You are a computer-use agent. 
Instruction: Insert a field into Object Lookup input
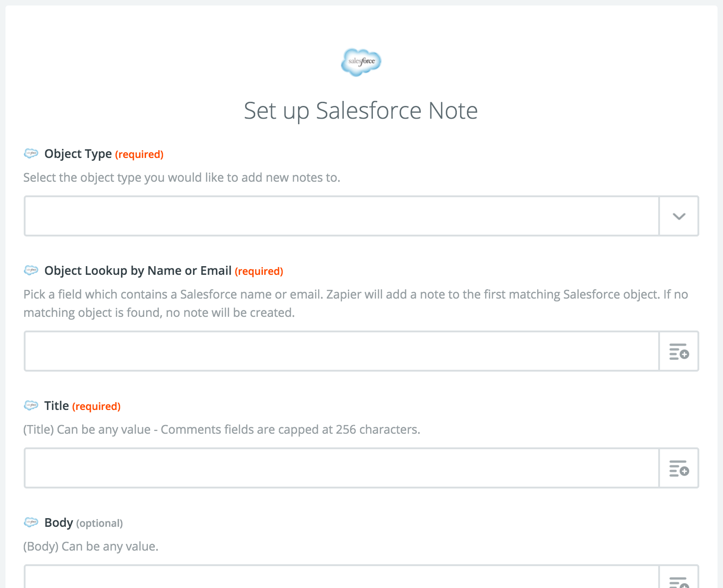(679, 351)
